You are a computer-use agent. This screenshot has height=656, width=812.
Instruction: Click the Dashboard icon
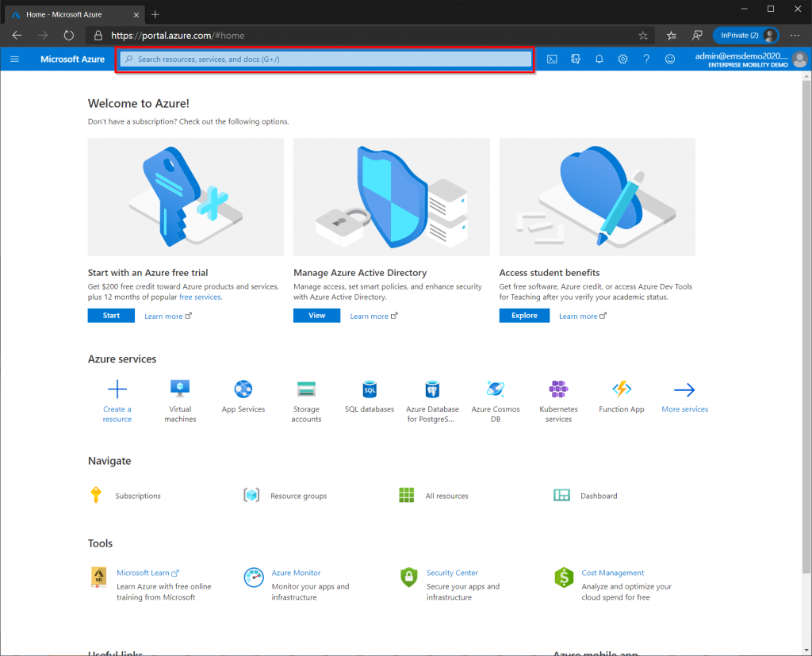coord(562,495)
